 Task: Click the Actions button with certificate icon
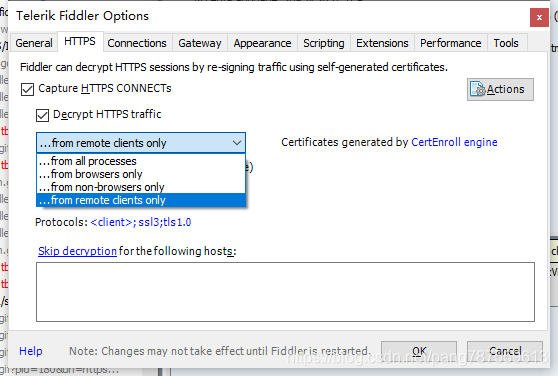pos(500,89)
